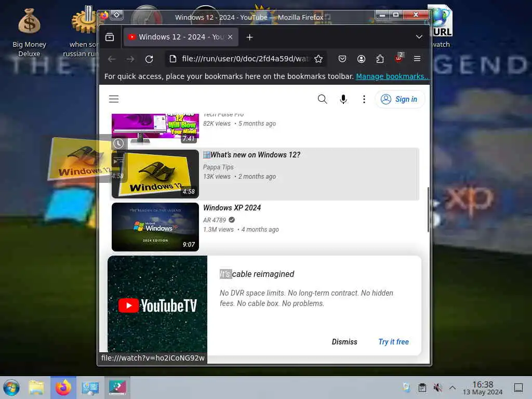532x399 pixels.
Task: Open Windows XP 2024 video title
Action: click(232, 208)
